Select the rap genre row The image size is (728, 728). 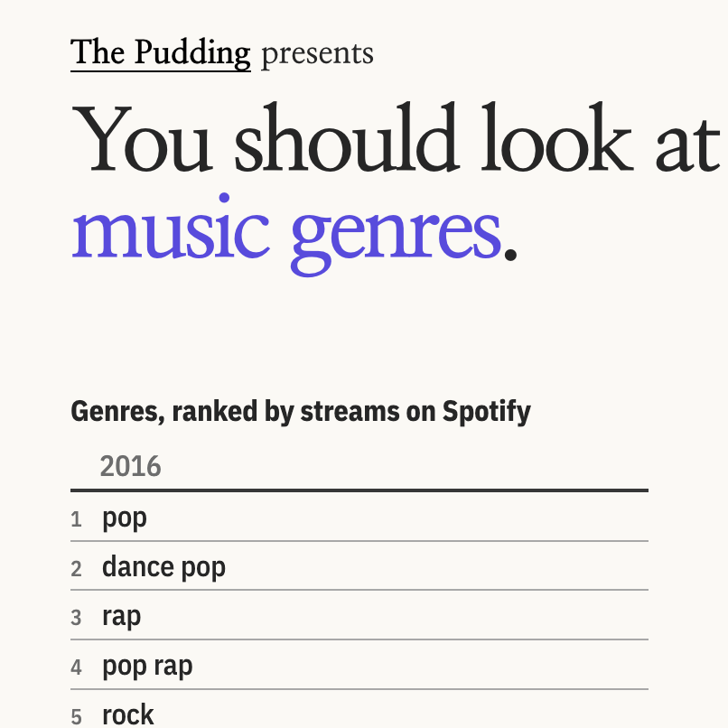[359, 616]
